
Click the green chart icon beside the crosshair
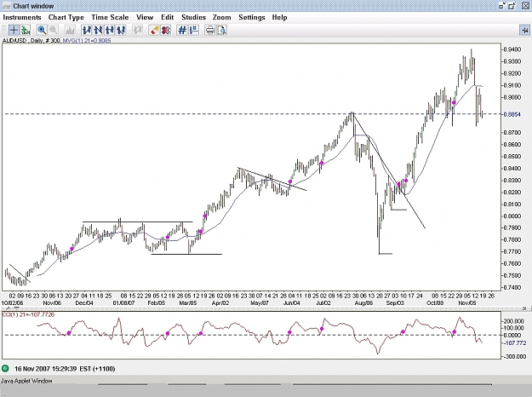pos(26,30)
